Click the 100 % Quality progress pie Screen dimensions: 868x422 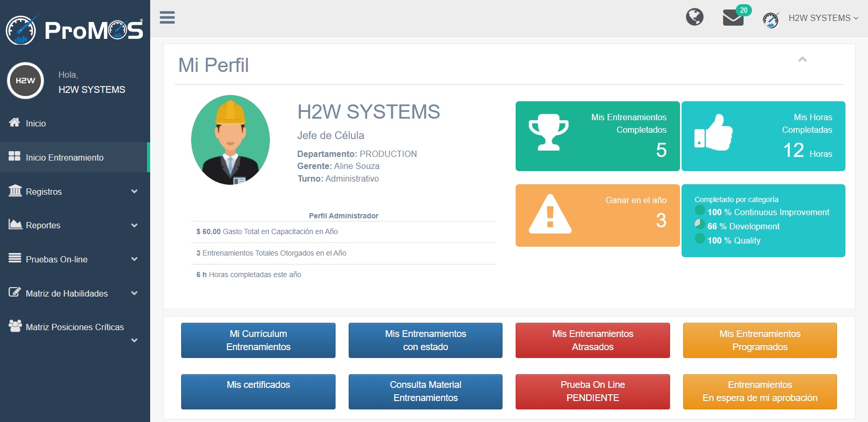pos(699,238)
